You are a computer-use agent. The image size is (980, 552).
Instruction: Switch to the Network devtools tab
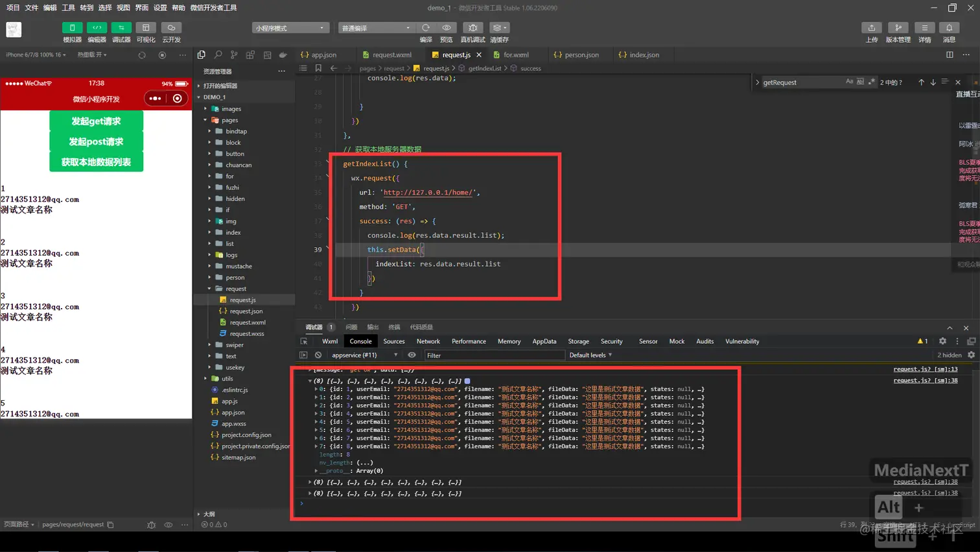tap(428, 341)
